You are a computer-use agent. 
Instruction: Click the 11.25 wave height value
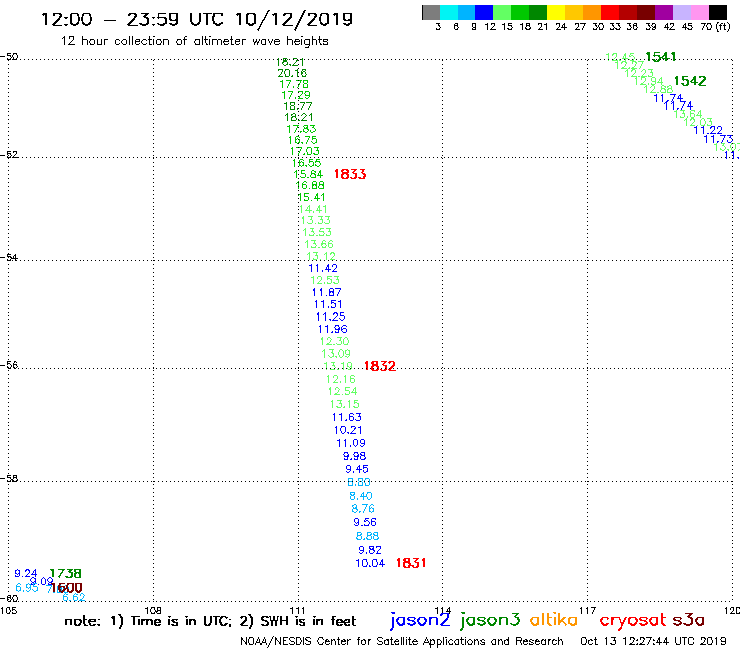(330, 317)
